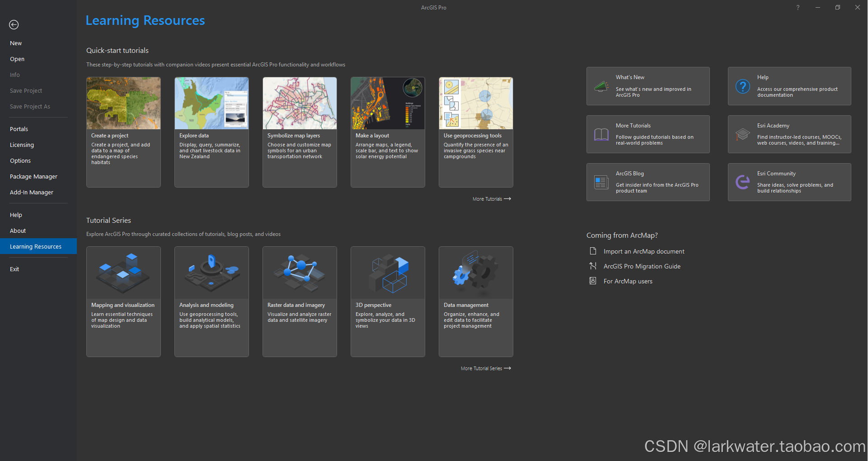Click 3D perspective card title
This screenshot has width=868, height=461.
[x=373, y=305]
